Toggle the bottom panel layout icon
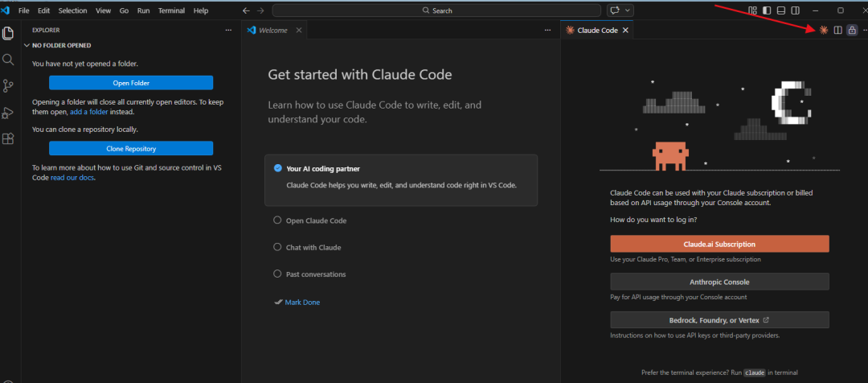Screen dimensions: 868x383 click(781, 10)
